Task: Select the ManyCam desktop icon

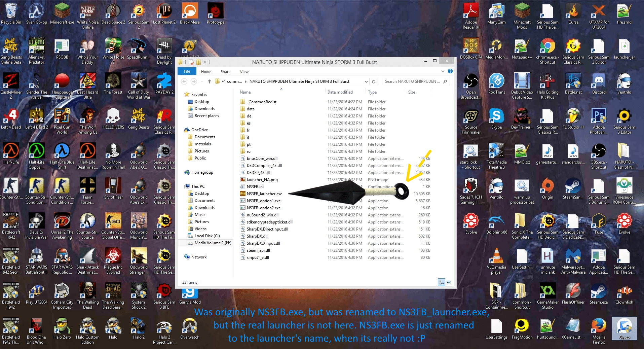Action: click(x=496, y=13)
